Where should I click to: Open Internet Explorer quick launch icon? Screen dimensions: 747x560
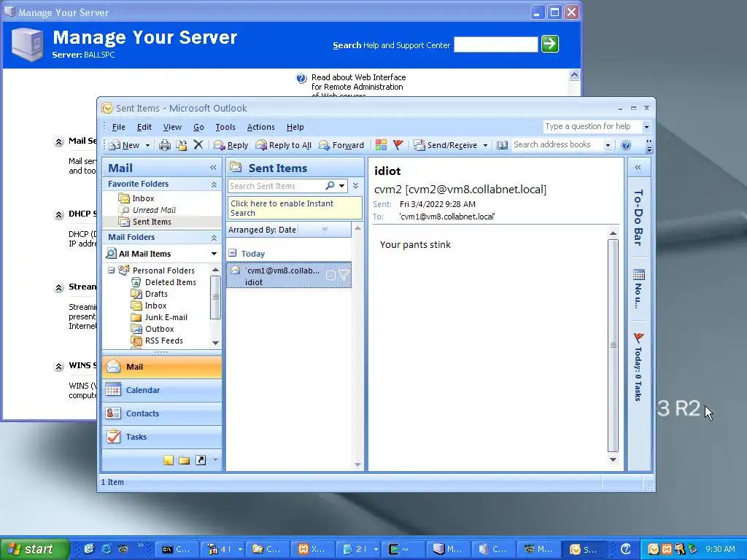[x=106, y=549]
